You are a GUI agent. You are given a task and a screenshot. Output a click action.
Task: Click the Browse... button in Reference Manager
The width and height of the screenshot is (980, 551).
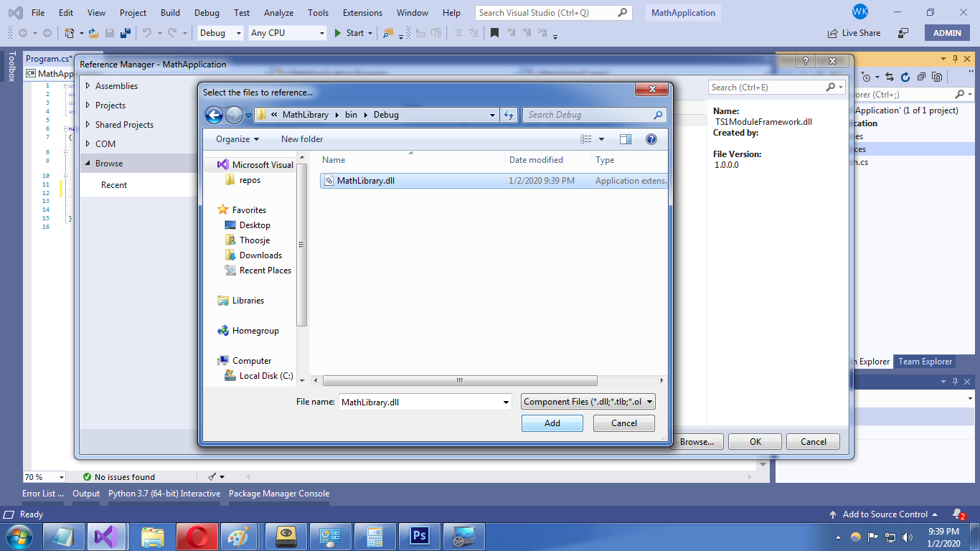(697, 442)
